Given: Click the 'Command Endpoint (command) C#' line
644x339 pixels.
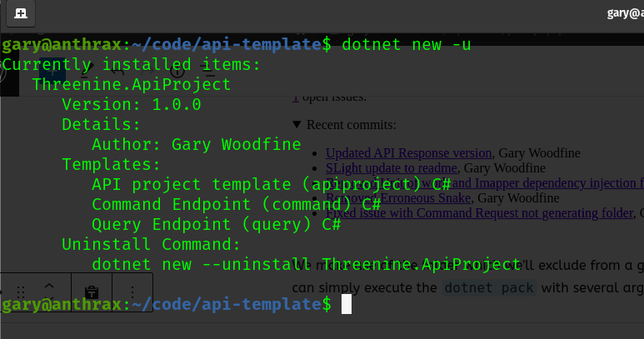Looking at the screenshot, I should pyautogui.click(x=237, y=204).
